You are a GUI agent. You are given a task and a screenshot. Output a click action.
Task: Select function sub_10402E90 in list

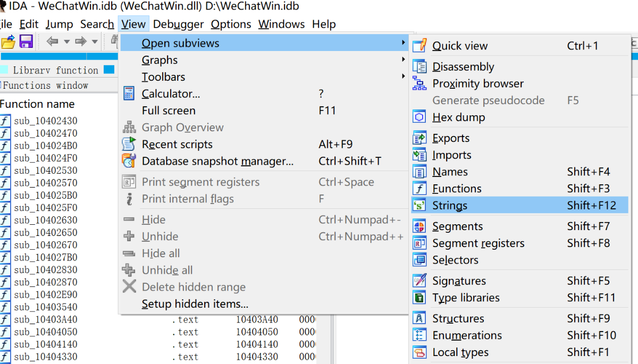tap(46, 295)
